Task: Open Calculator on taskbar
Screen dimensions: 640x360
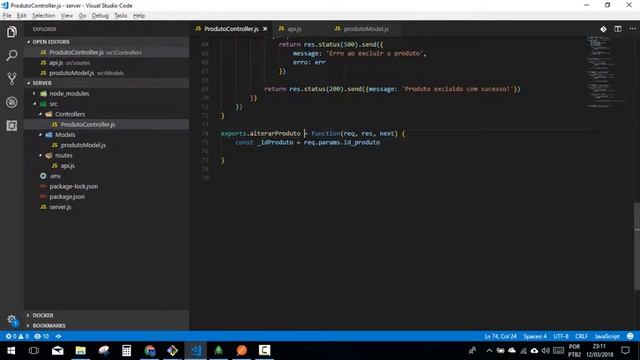Action: pyautogui.click(x=127, y=351)
